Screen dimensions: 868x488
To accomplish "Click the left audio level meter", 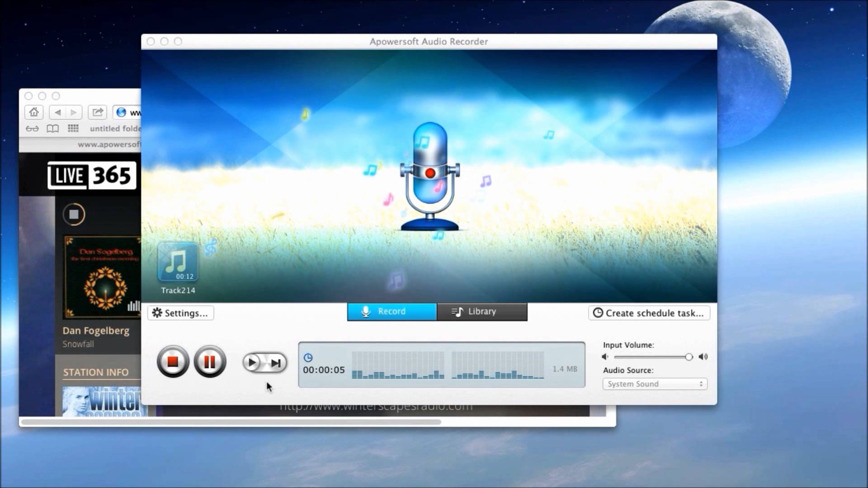I will [398, 365].
